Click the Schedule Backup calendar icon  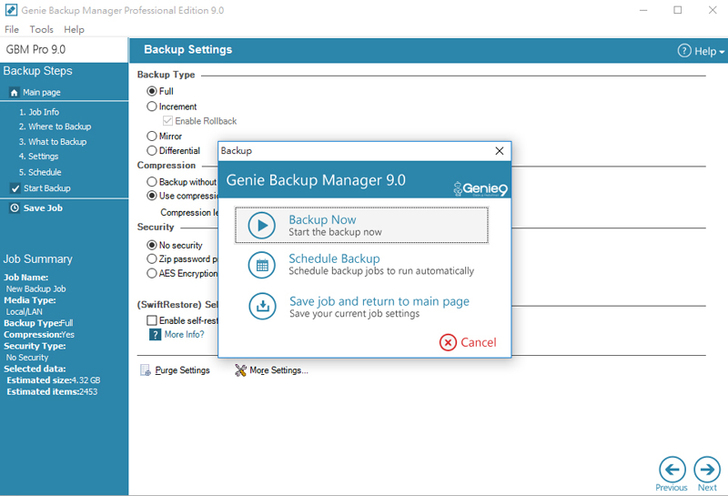(x=261, y=265)
